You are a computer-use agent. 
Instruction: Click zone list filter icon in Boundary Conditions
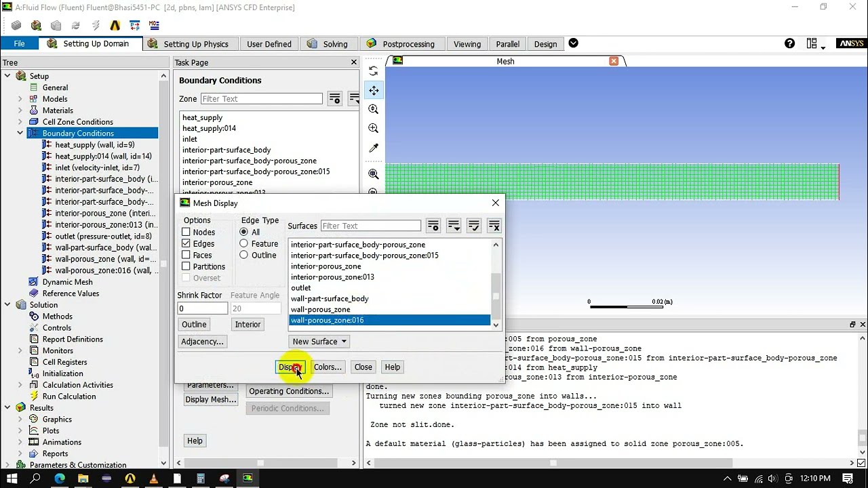(335, 99)
